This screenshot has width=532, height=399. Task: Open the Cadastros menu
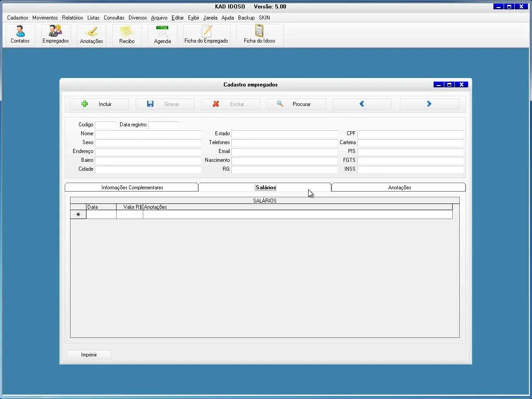[x=18, y=18]
